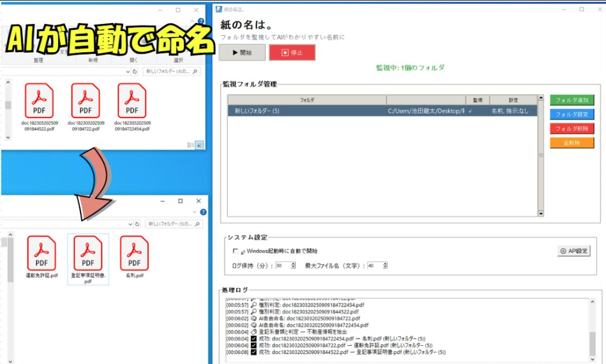Increase ログ保持 minutes spinner value
Image resolution: width=606 pixels, height=364 pixels.
click(294, 264)
